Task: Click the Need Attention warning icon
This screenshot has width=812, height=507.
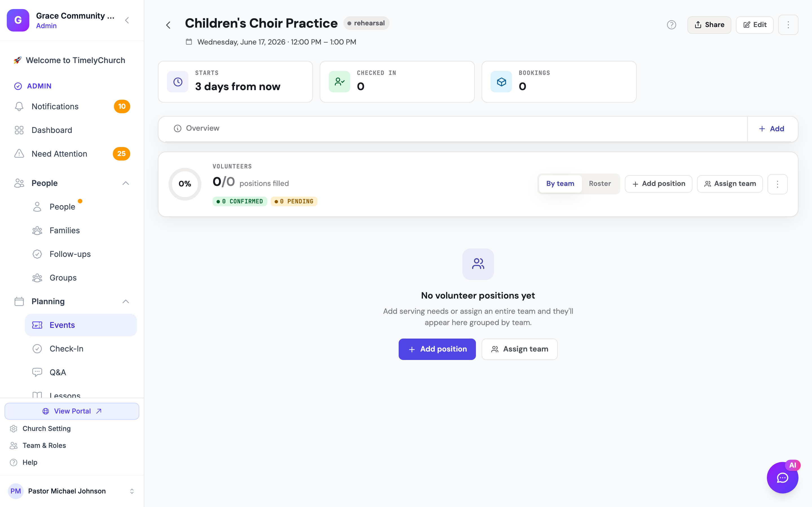Action: tap(19, 154)
